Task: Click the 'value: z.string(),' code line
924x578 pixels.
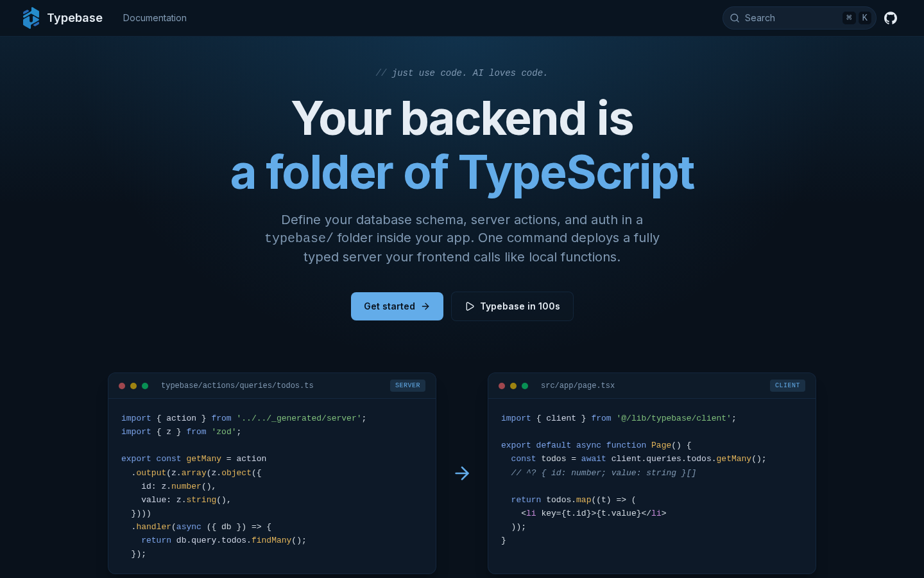Action: tap(186, 500)
